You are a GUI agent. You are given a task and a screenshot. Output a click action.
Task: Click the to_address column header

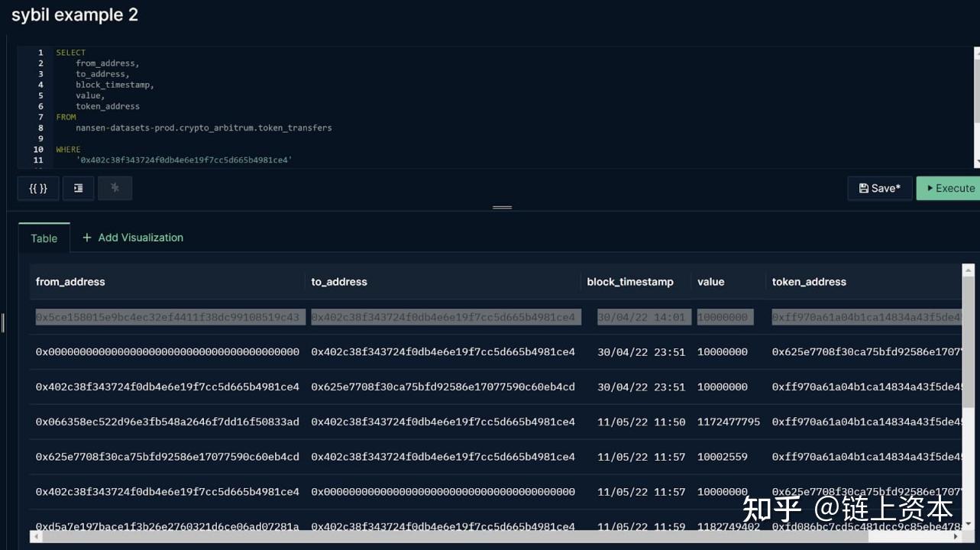pos(339,281)
